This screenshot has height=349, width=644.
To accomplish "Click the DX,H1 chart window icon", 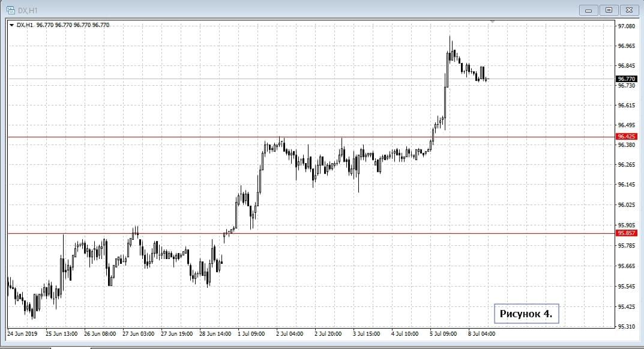I will tap(10, 10).
